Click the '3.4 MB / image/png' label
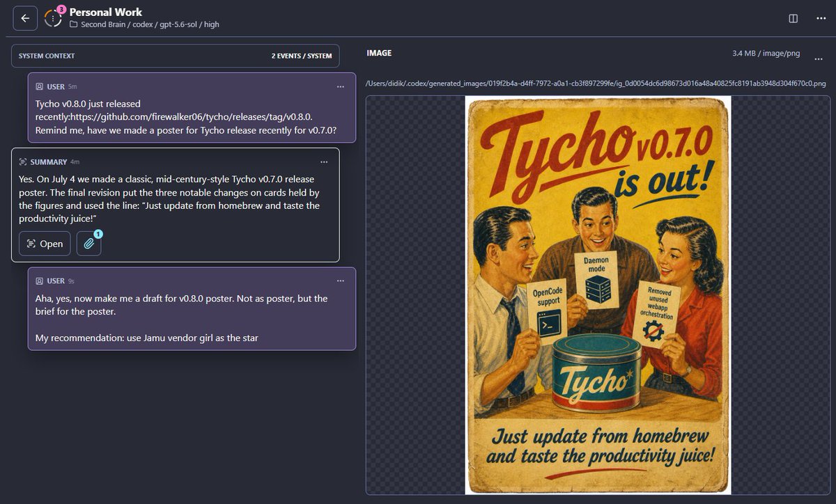This screenshot has height=504, width=836. tap(766, 53)
